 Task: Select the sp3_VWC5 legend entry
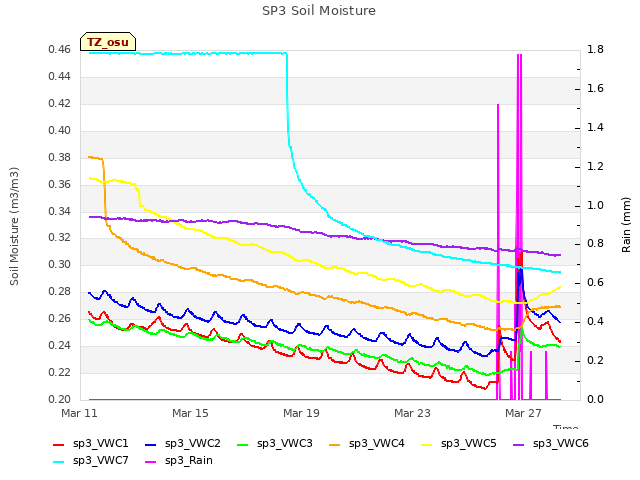click(x=459, y=444)
